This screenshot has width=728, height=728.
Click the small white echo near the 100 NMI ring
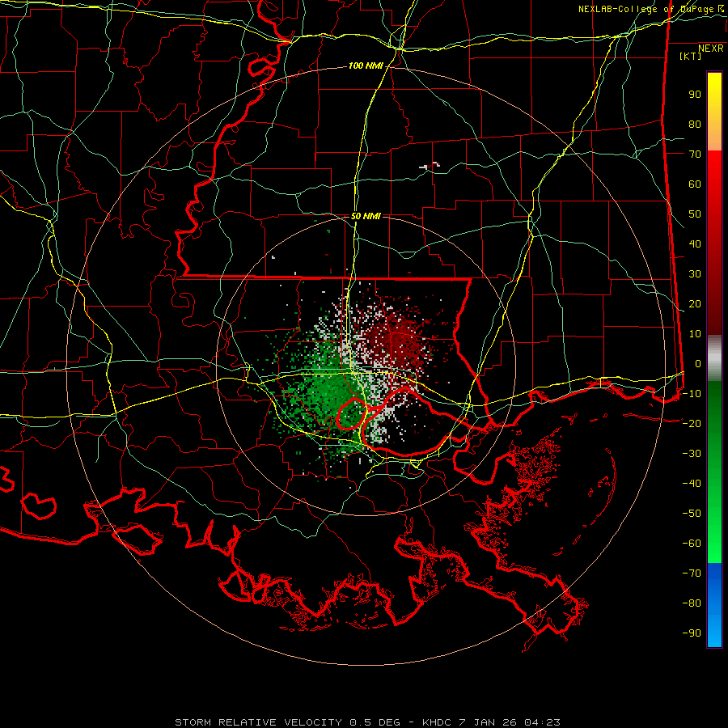coord(429,166)
